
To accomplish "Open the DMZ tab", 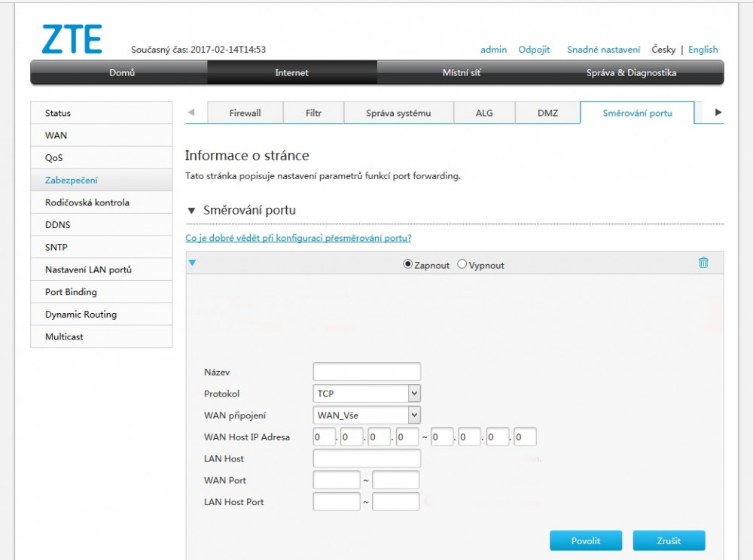I will 547,113.
